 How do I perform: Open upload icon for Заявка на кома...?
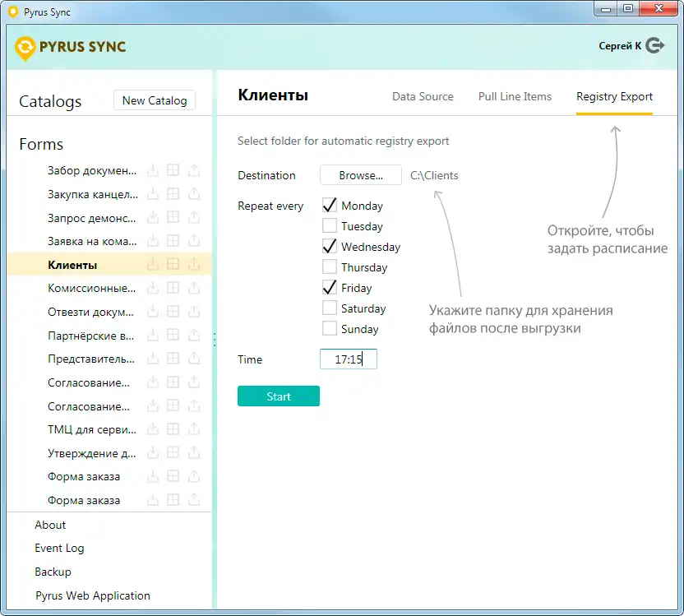[x=194, y=241]
